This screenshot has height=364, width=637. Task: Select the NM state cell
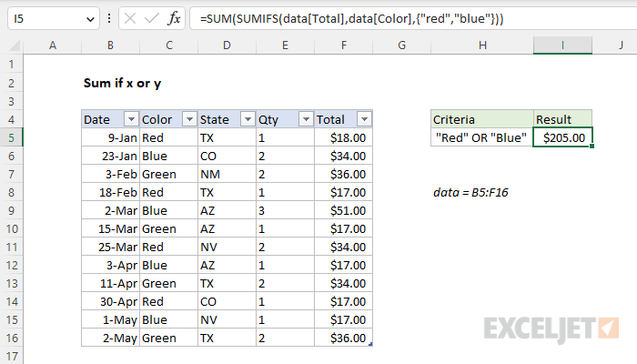227,175
